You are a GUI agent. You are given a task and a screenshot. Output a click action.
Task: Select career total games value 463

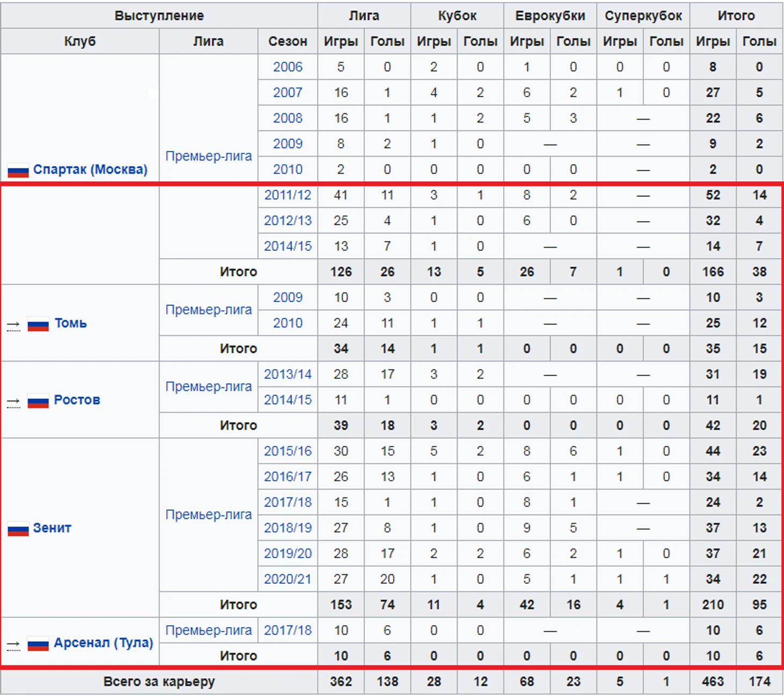(713, 682)
